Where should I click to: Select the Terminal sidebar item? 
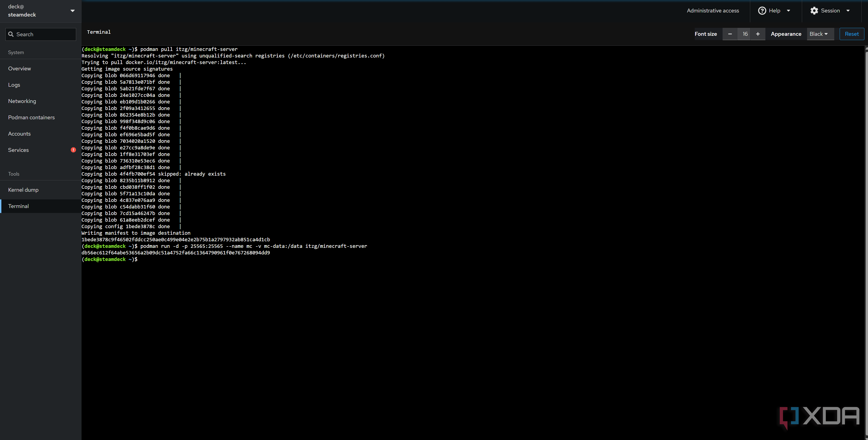pyautogui.click(x=41, y=206)
